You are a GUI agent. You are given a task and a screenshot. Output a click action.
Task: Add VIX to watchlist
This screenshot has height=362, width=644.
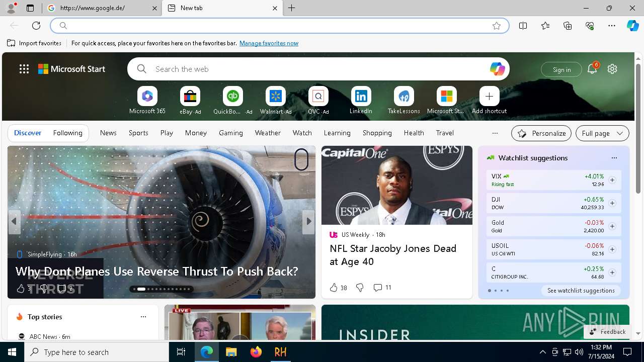[x=612, y=180]
